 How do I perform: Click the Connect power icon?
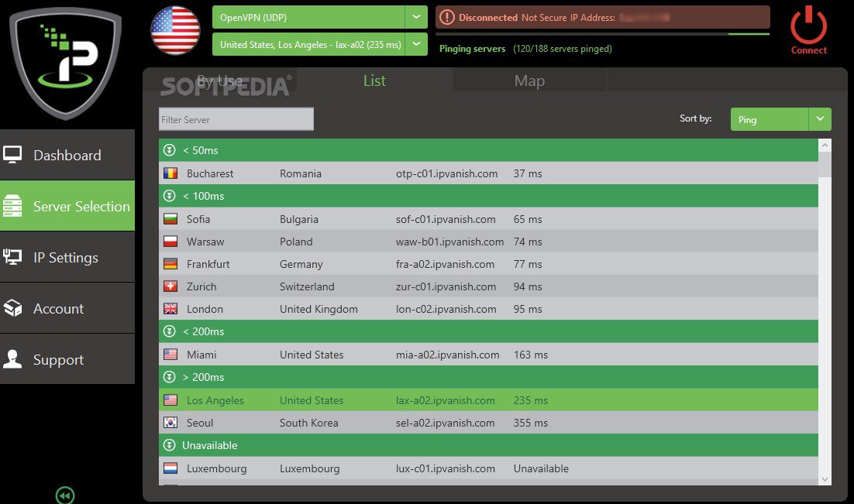point(809,25)
